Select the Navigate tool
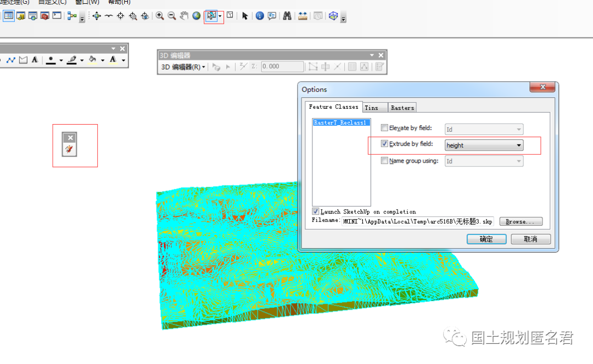The height and width of the screenshot is (364, 593). pyautogui.click(x=97, y=16)
